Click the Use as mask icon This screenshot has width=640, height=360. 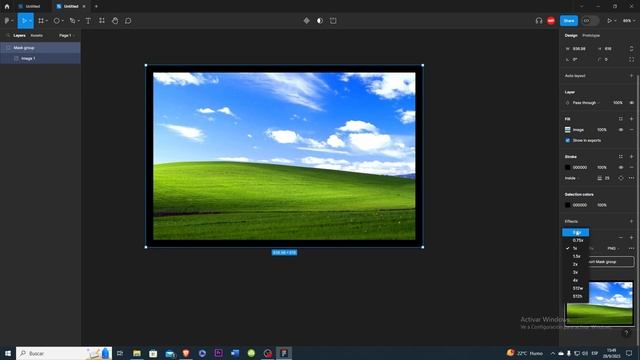click(320, 21)
